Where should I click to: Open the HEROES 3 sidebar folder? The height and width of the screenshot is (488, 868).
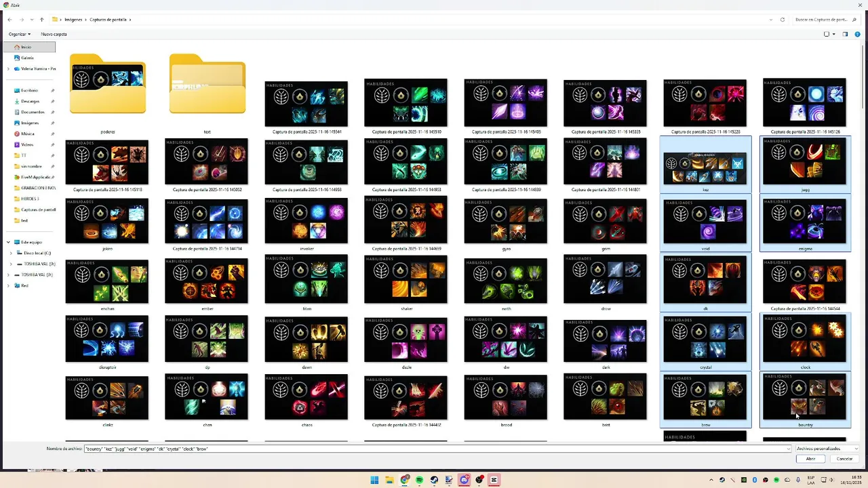30,199
